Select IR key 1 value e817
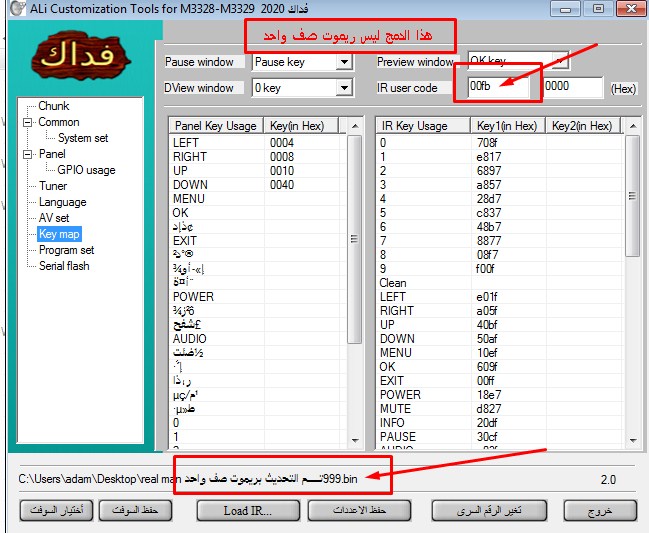 click(489, 157)
